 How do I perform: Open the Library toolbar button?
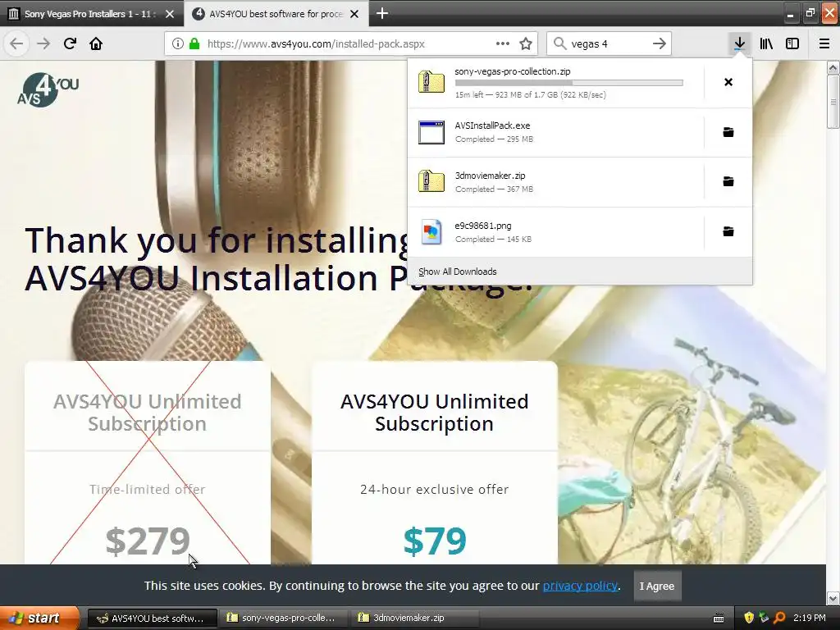tap(766, 44)
